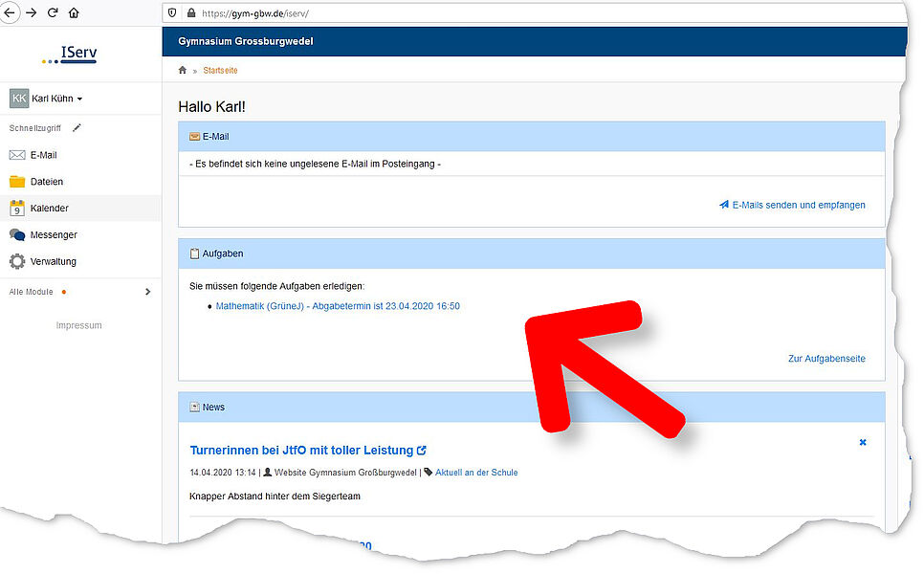Open the Mathematik (GrüneJ) assignment link
The height and width of the screenshot is (574, 924).
[x=338, y=306]
